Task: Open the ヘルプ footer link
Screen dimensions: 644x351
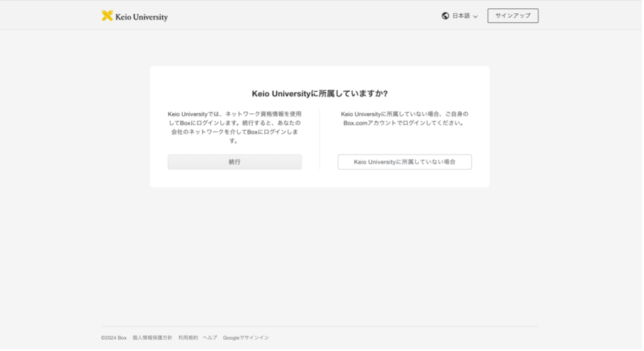Action: tap(209, 338)
